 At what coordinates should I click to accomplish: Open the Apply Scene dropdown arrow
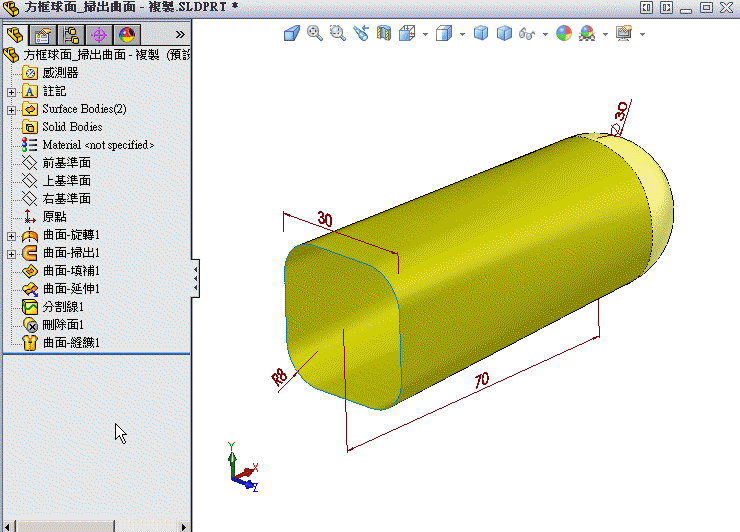605,34
